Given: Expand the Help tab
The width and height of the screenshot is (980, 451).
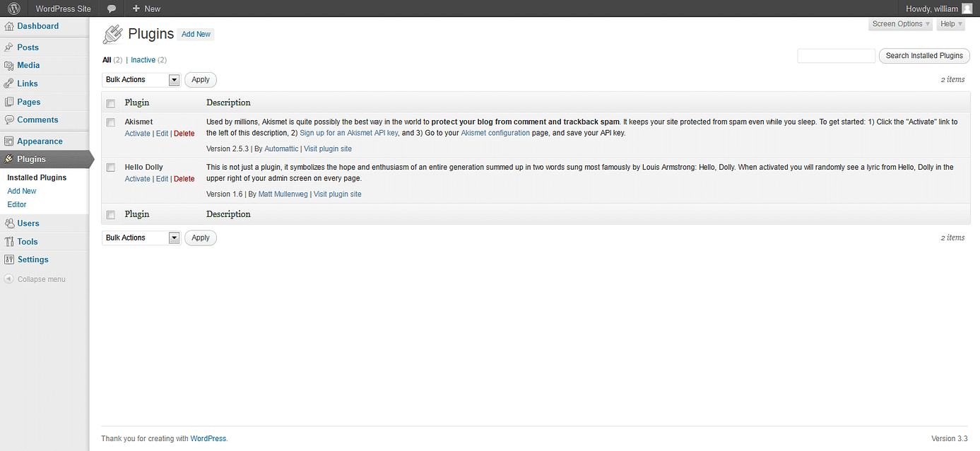Looking at the screenshot, I should pos(951,24).
